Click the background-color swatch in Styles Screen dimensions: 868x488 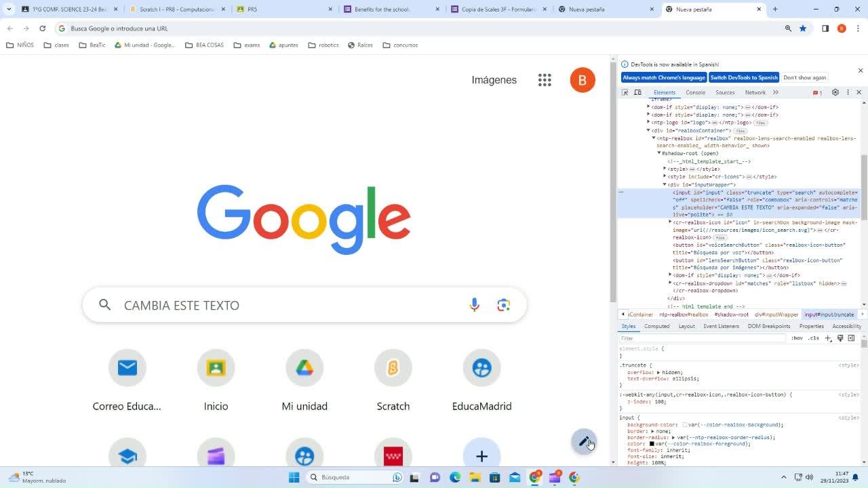point(685,425)
